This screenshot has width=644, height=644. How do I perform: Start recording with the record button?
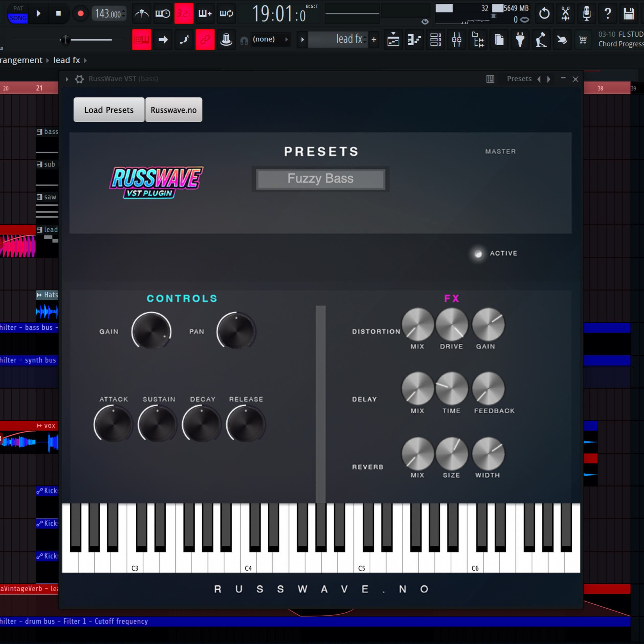tap(80, 14)
